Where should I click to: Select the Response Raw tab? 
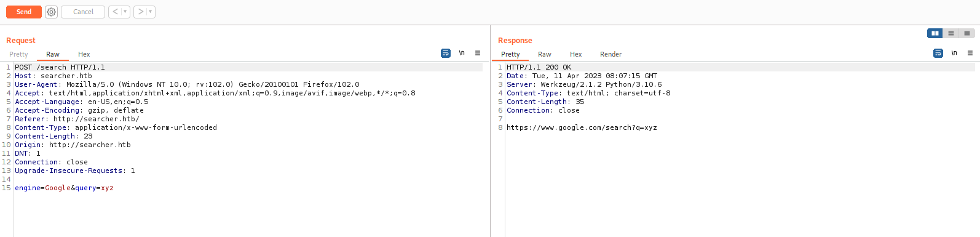click(545, 54)
